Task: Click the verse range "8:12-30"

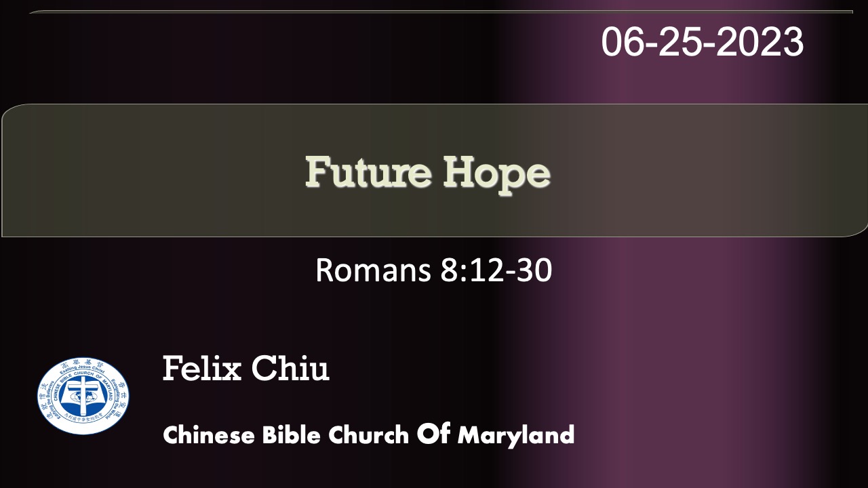Action: [x=496, y=270]
